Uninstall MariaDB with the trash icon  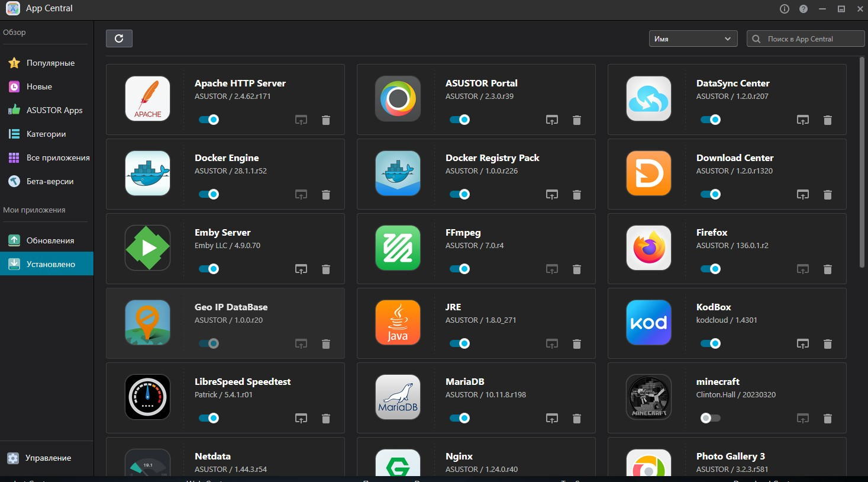coord(577,419)
